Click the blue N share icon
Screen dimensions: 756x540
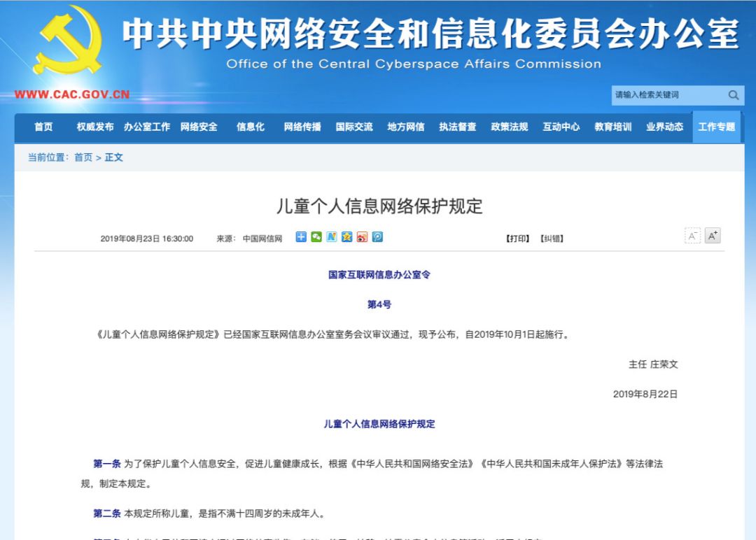(332, 237)
